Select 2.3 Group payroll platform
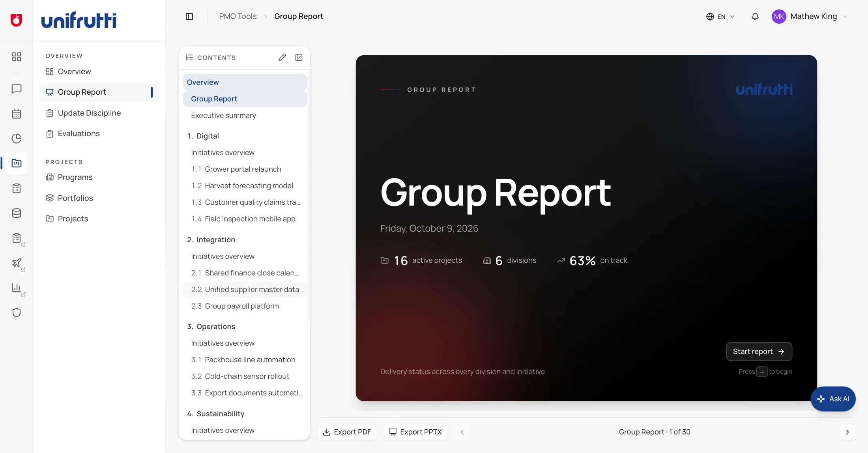The image size is (868, 453). pos(245,306)
